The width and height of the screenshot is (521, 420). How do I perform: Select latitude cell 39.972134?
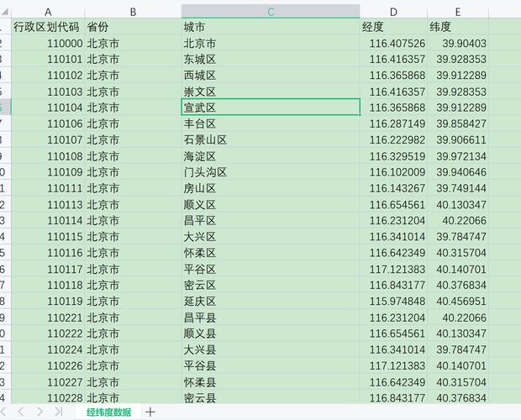[x=458, y=156]
